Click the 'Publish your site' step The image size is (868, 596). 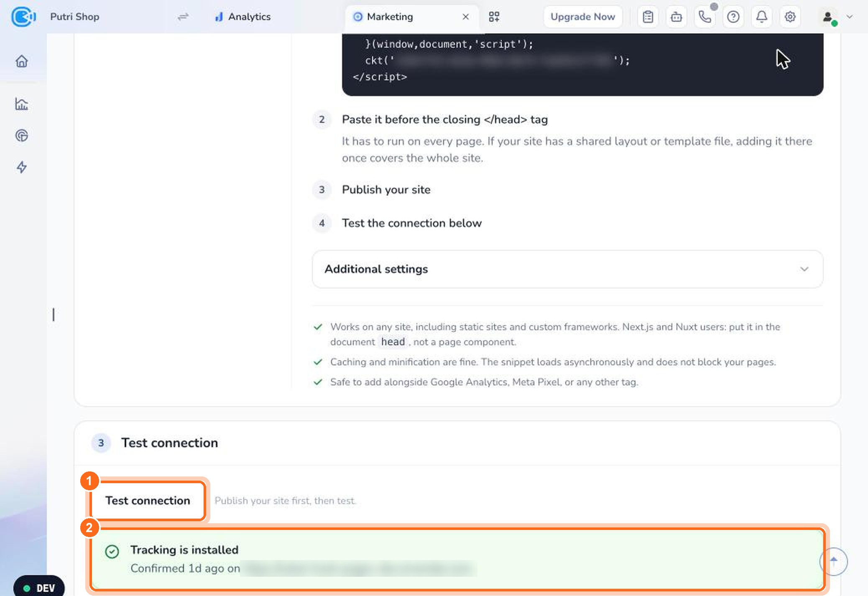click(386, 190)
